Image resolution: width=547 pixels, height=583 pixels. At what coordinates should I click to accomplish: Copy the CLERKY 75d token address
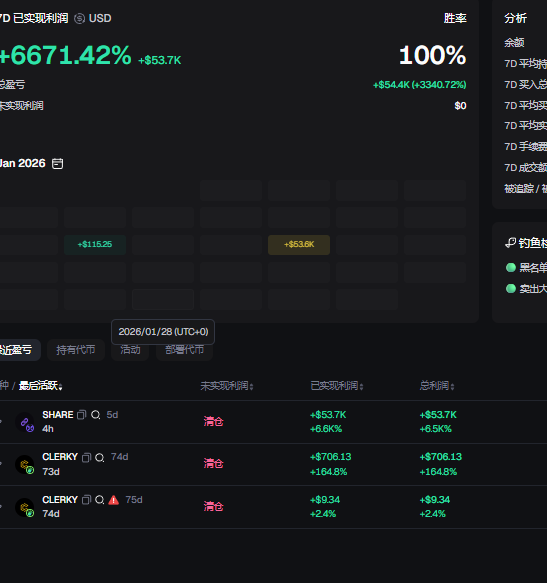point(86,500)
